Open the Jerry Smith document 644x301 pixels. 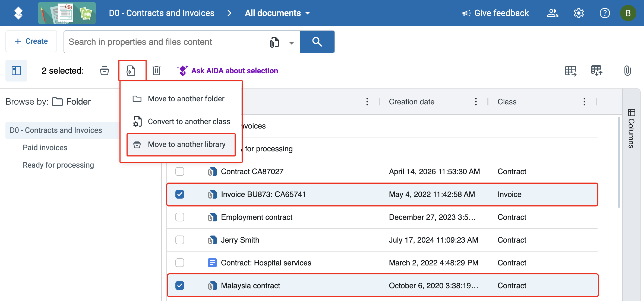(x=240, y=240)
